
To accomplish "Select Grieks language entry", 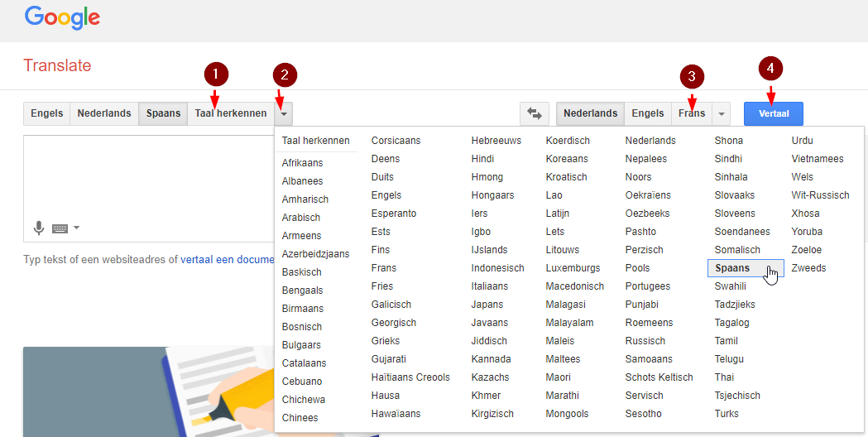I will (386, 341).
